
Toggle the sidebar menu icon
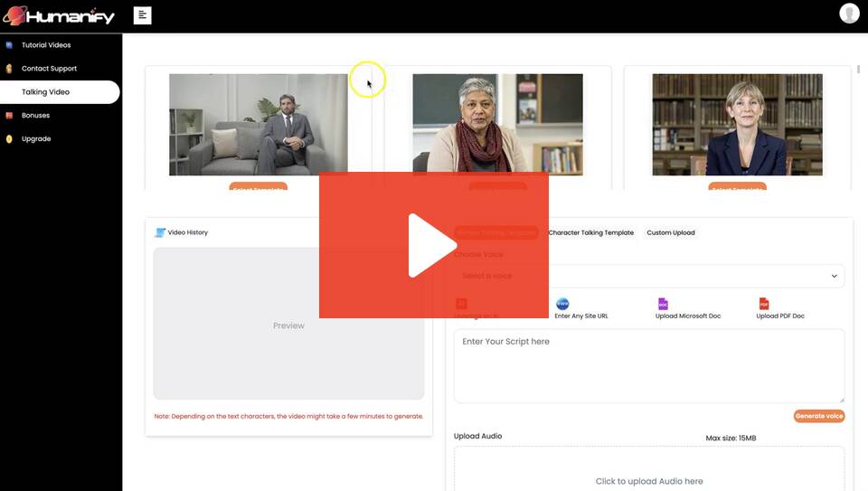[x=142, y=15]
